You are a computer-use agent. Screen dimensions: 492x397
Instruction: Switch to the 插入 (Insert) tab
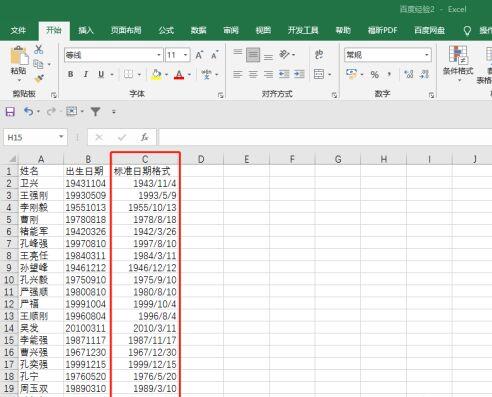pos(86,30)
